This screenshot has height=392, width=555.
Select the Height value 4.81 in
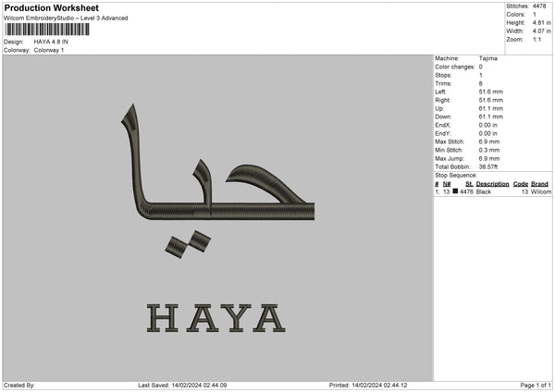click(541, 22)
